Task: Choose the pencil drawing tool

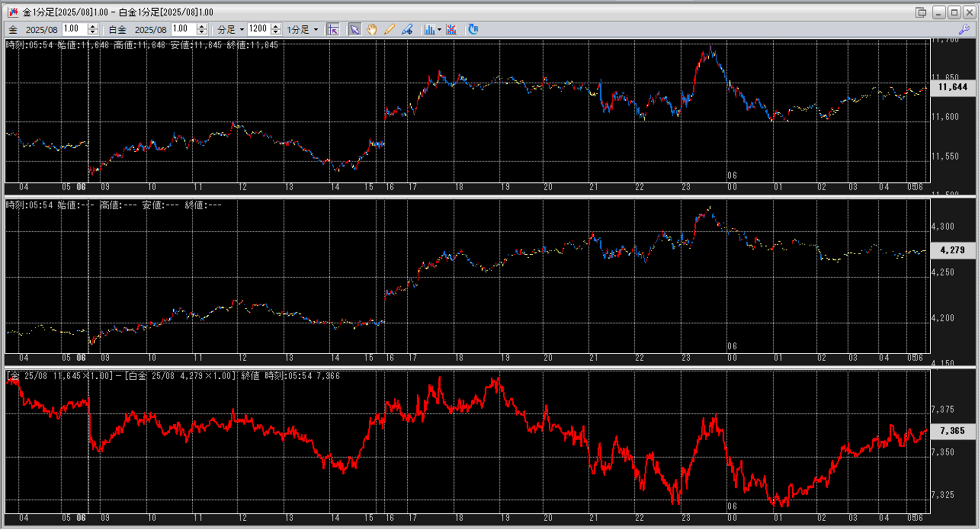Action: click(x=389, y=30)
